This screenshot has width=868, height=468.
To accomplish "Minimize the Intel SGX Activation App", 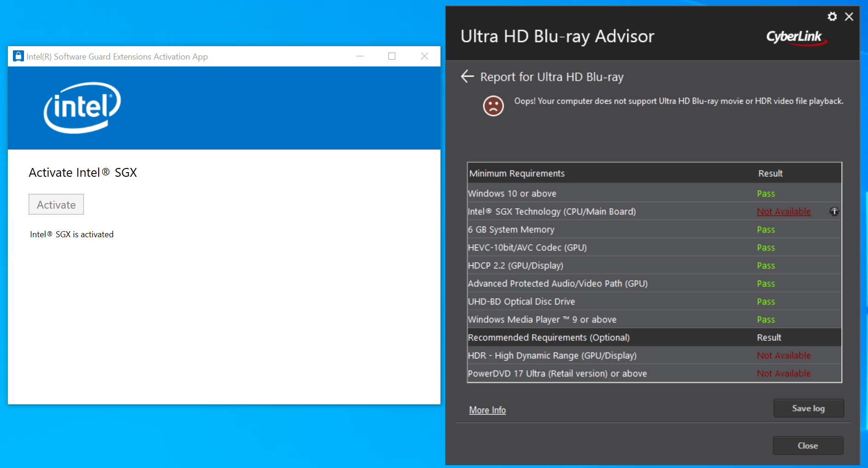I will coord(360,56).
